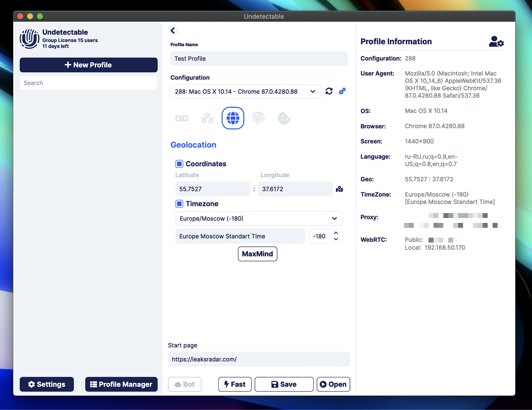Switch to the Proxy network tab icon
The image size is (532, 410).
tap(207, 118)
